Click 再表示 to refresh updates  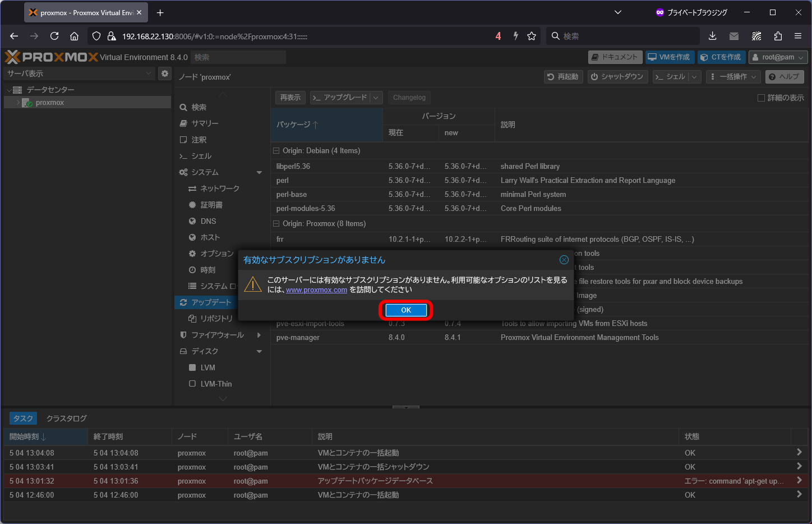coord(290,98)
